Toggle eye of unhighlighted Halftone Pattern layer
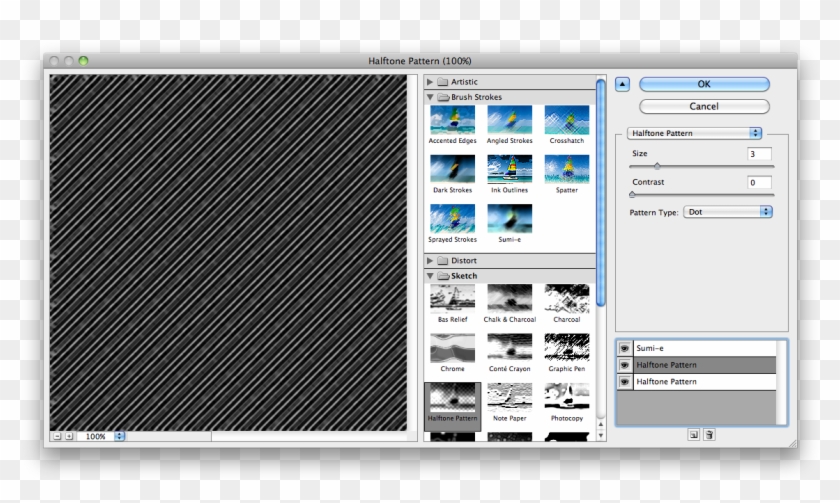Screen dimensions: 840x503 pos(625,381)
